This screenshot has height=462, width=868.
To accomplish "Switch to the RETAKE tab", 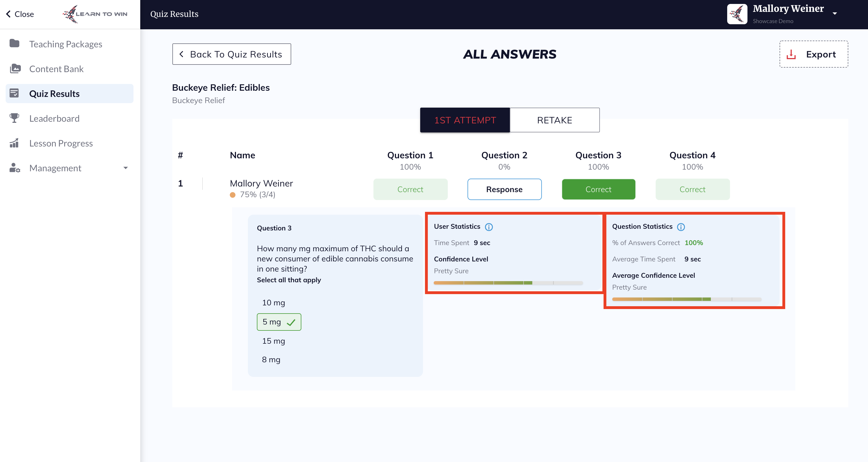I will (x=554, y=120).
